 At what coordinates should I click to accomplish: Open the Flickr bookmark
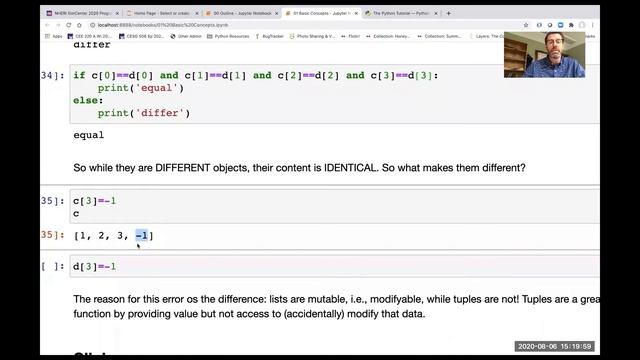pos(351,36)
